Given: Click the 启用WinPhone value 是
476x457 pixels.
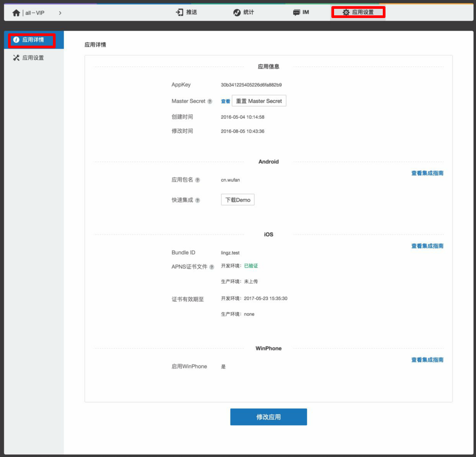Looking at the screenshot, I should [223, 367].
